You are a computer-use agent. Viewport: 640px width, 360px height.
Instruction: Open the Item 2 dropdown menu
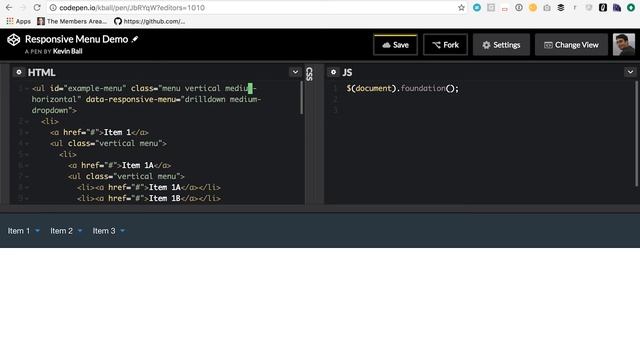(66, 231)
